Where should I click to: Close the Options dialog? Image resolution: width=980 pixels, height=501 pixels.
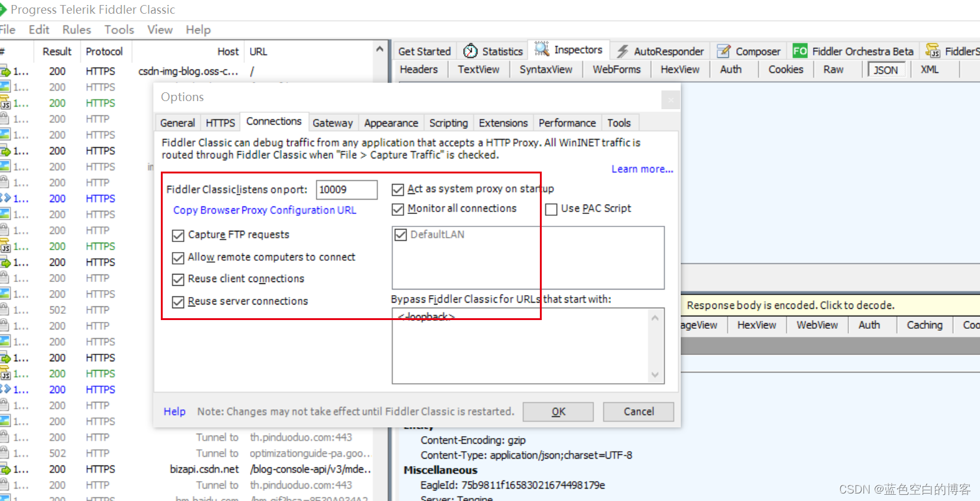pos(671,99)
